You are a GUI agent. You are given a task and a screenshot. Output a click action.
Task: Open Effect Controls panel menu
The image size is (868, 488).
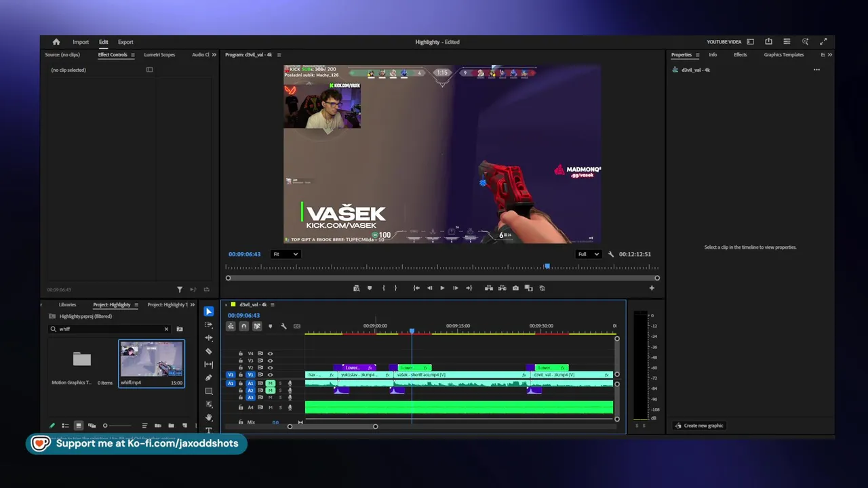tap(132, 55)
